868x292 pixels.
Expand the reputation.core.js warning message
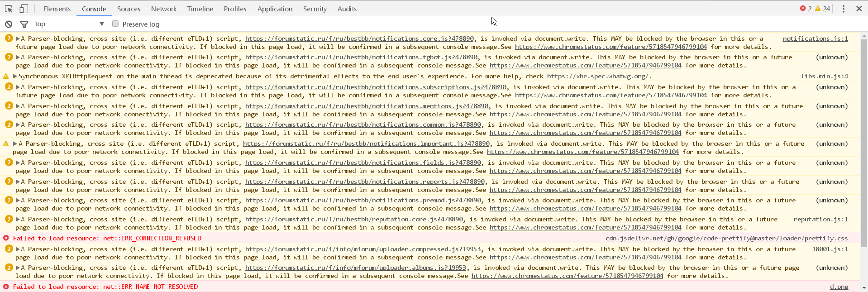tap(18, 219)
